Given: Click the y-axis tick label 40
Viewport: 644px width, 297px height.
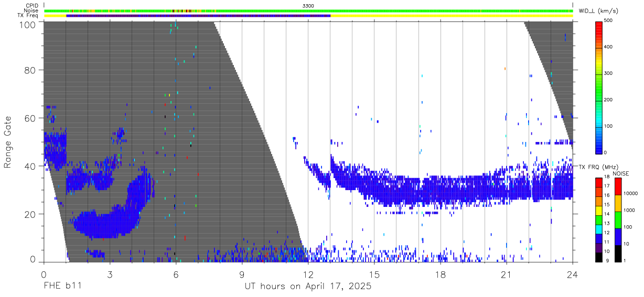Looking at the screenshot, I should pos(30,166).
